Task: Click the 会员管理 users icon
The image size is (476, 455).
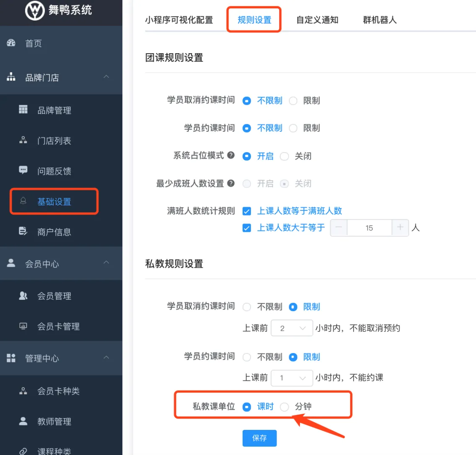Action: click(x=23, y=296)
